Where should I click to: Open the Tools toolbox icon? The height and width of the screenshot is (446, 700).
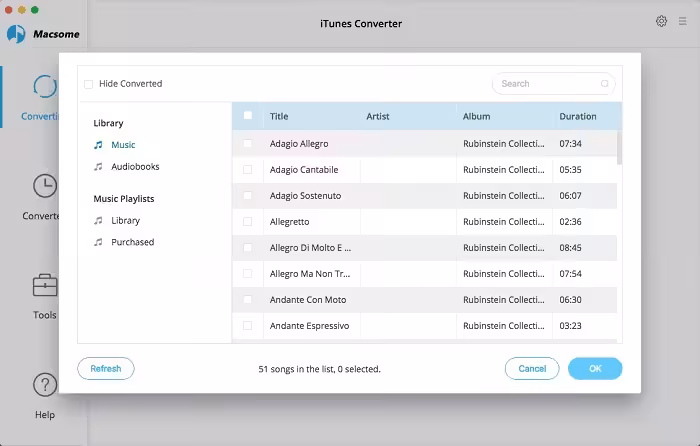tap(45, 285)
